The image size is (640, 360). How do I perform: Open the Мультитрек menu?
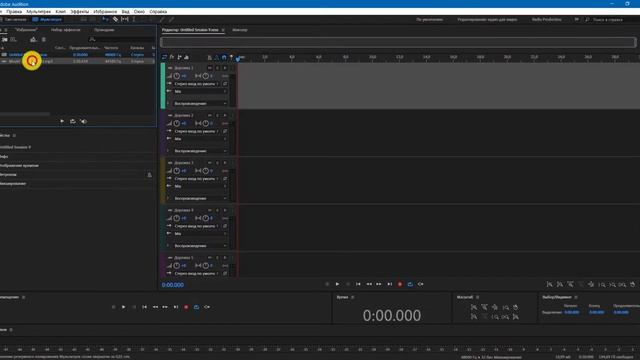[39, 11]
